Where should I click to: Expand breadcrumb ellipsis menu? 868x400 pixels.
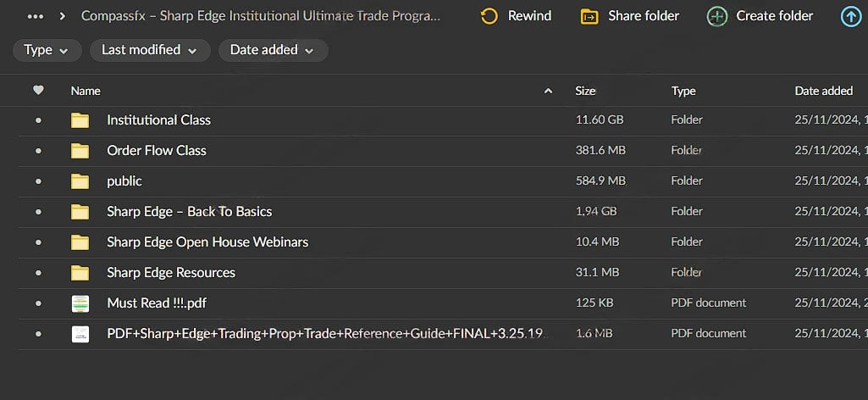[36, 16]
